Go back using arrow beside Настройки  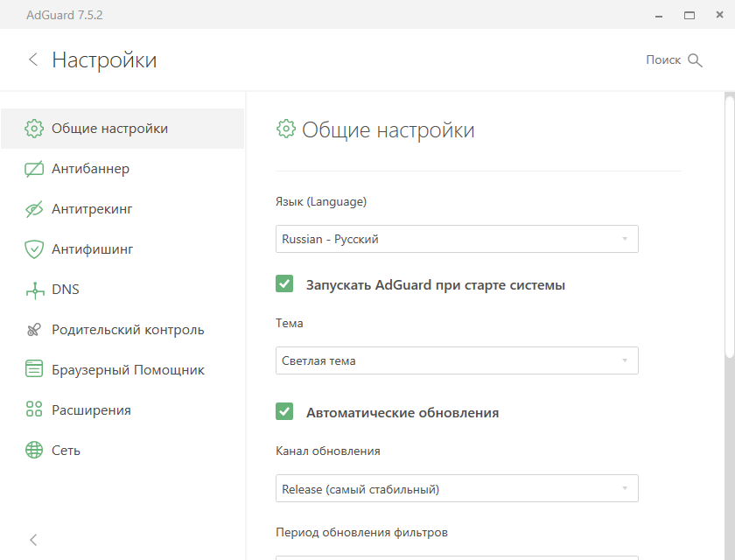point(33,59)
